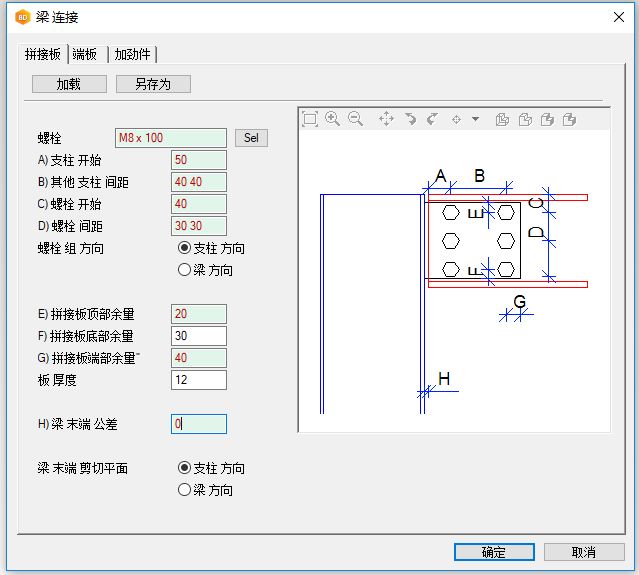The height and width of the screenshot is (575, 639).
Task: Select the pan (four-arrow) tool icon
Action: [x=386, y=119]
